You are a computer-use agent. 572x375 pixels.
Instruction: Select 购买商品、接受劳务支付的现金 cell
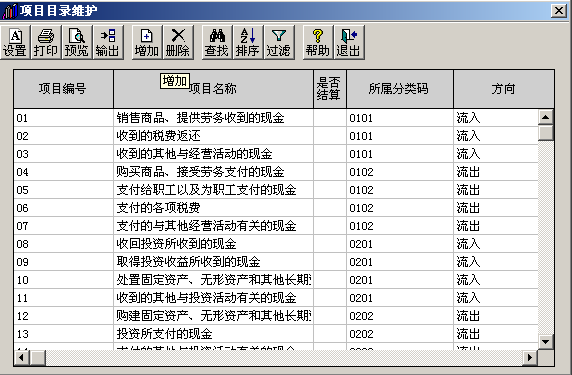(213, 171)
